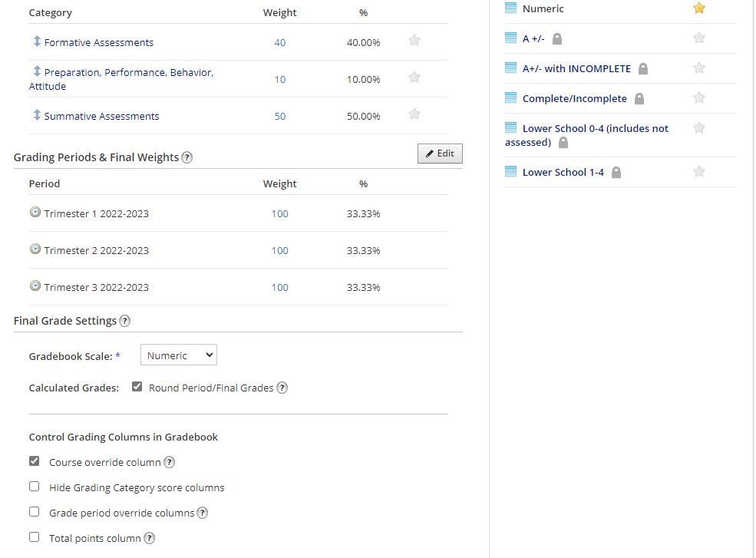Edit weight 40 for Formative Assessments
This screenshot has width=756, height=558.
coord(279,42)
